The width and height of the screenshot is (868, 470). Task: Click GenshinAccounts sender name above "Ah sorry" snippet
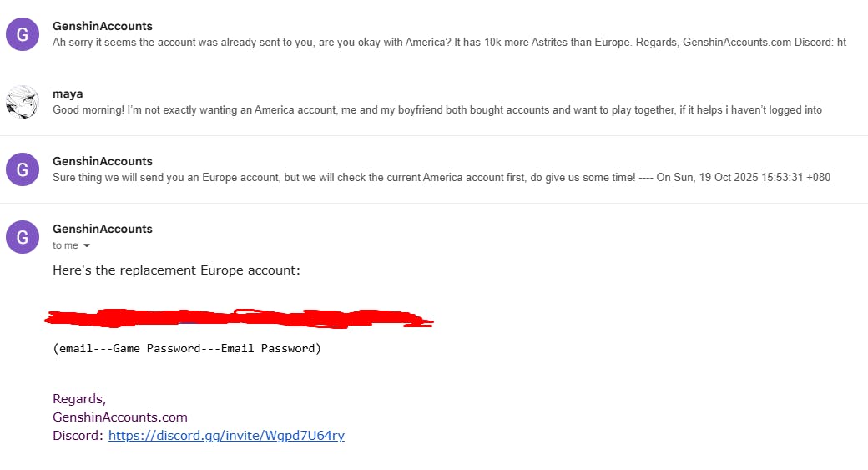tap(103, 26)
